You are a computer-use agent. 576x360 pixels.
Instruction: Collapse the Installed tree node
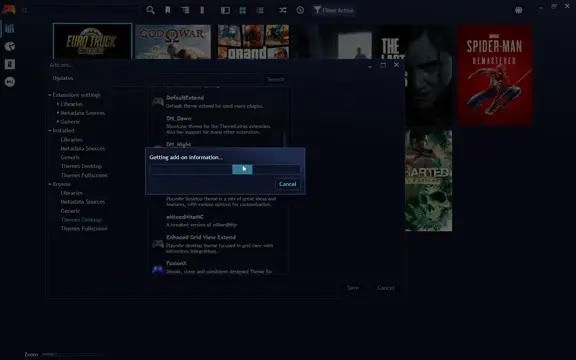(x=50, y=130)
